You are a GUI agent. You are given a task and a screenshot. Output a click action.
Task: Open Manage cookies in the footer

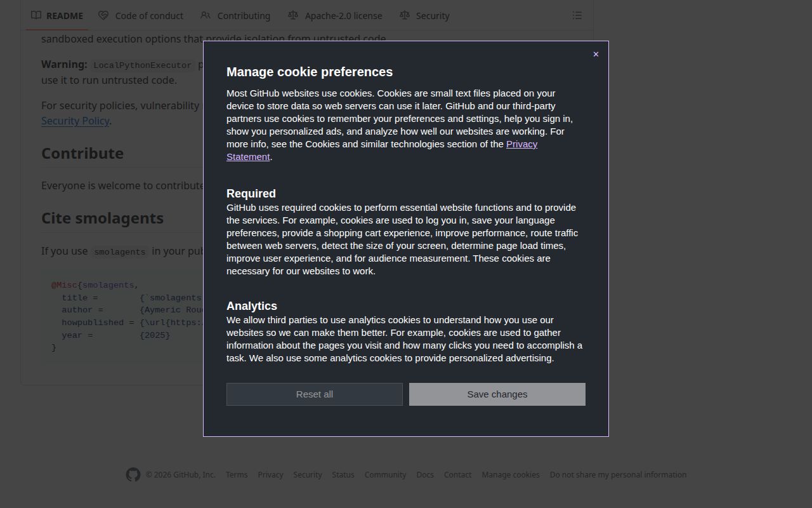[x=511, y=474]
